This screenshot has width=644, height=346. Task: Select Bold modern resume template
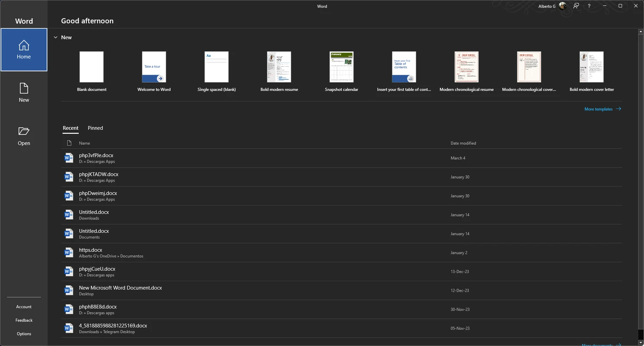pos(279,71)
